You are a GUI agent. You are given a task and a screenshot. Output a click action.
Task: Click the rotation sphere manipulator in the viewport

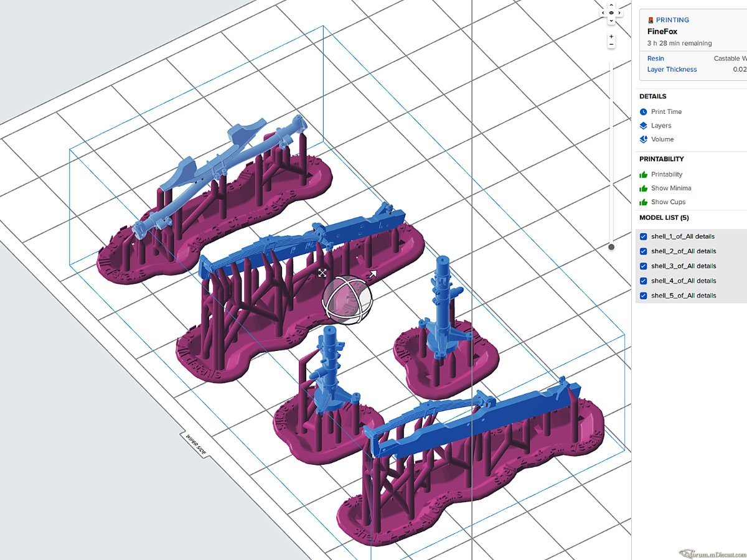(x=347, y=301)
